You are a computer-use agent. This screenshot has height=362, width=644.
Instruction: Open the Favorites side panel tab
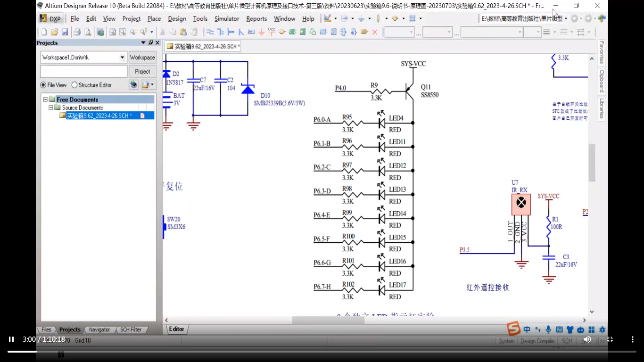tap(602, 52)
